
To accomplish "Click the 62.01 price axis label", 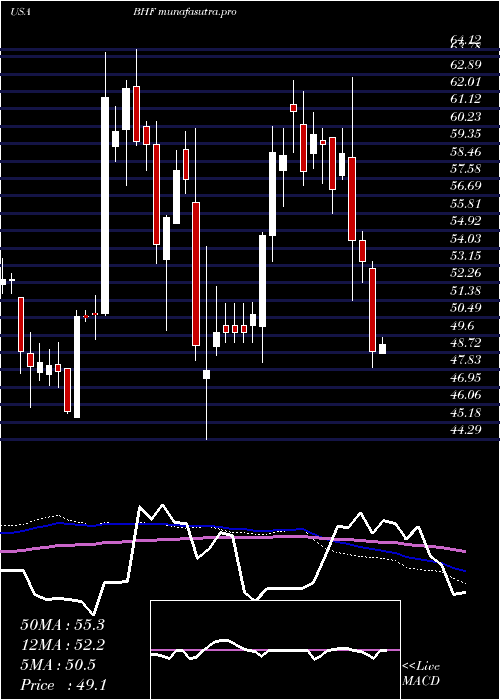I will 466,82.
